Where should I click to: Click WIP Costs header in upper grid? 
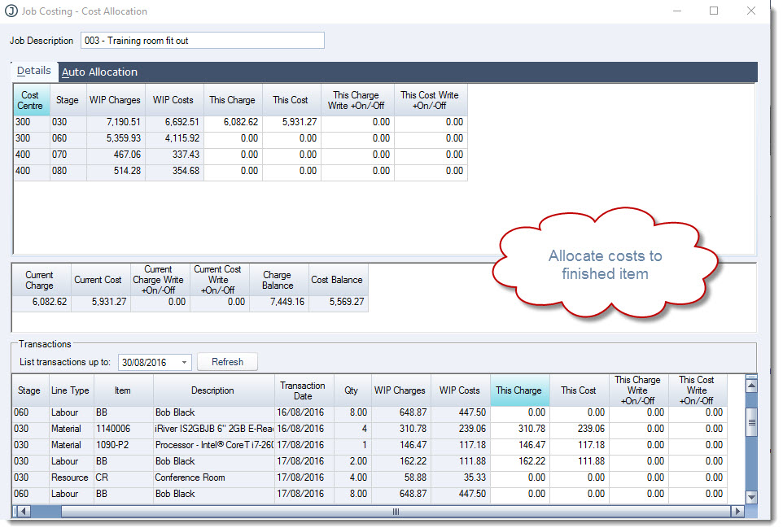[x=174, y=100]
